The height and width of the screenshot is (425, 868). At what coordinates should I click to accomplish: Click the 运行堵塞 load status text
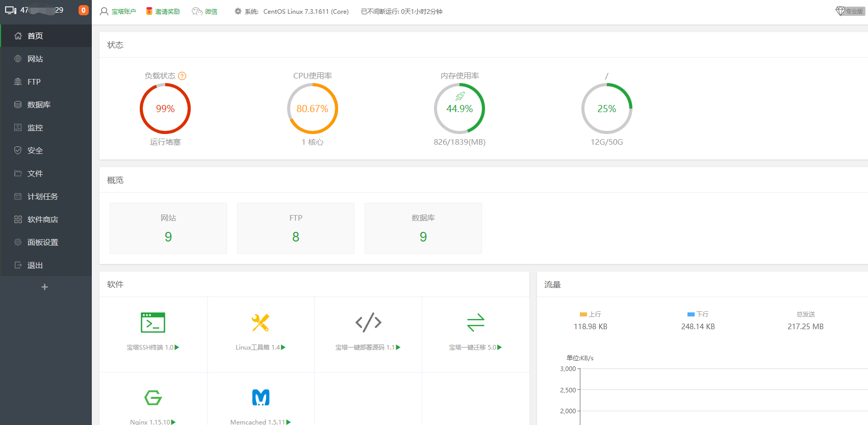[x=165, y=142]
